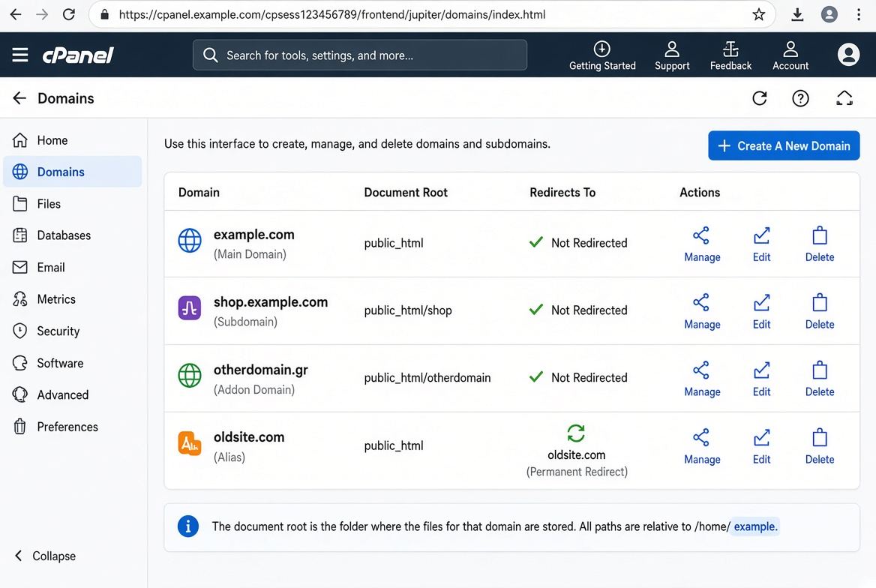
Task: Edit shop.example.com subdomain
Action: coord(761,311)
